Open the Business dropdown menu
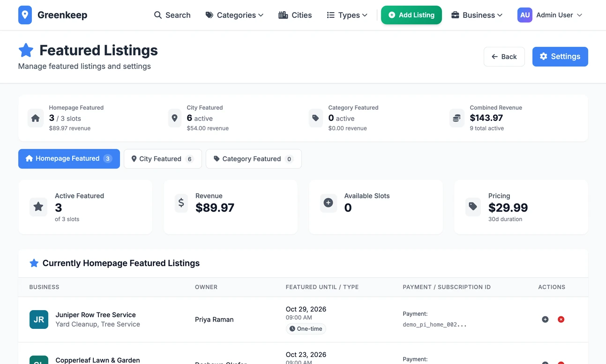 (477, 15)
